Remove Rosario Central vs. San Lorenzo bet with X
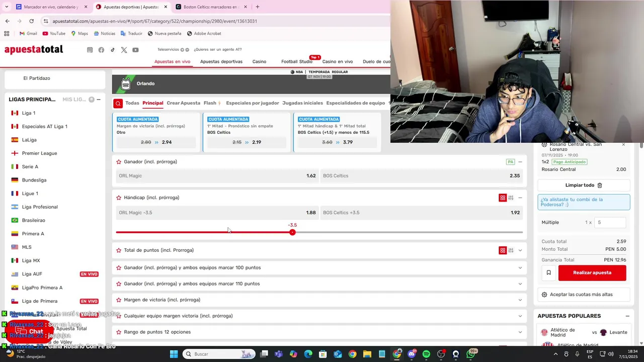The image size is (644, 362). pyautogui.click(x=623, y=145)
